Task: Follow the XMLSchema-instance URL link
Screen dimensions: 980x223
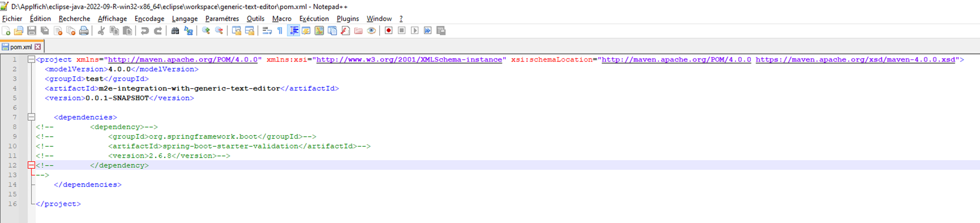Action: (409, 60)
